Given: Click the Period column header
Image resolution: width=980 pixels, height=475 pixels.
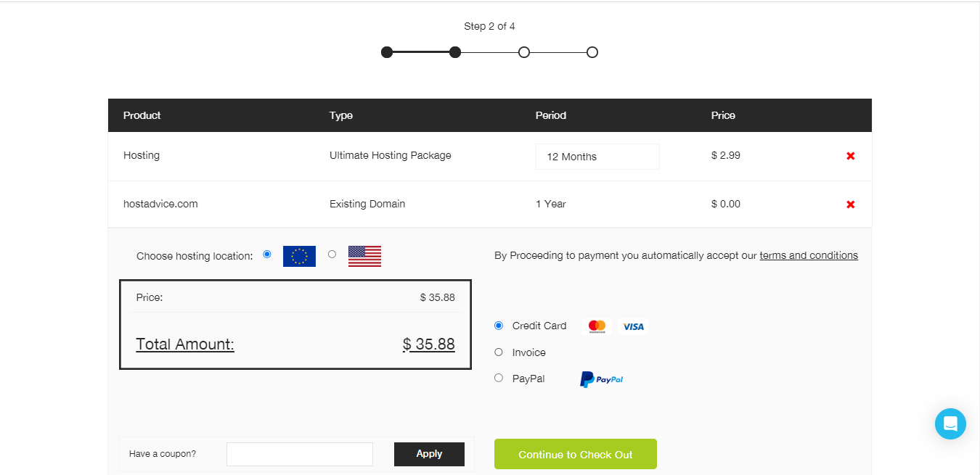Looking at the screenshot, I should click(551, 115).
